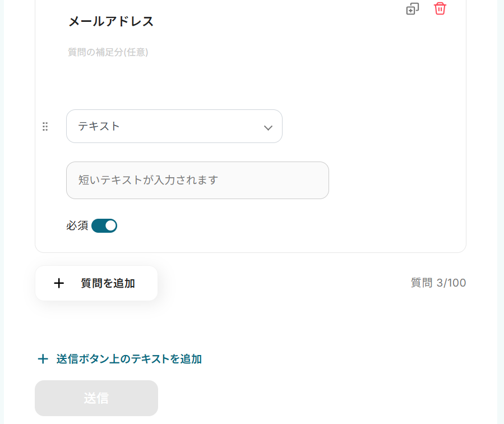Click the 質問 3/100 counter

[x=438, y=283]
